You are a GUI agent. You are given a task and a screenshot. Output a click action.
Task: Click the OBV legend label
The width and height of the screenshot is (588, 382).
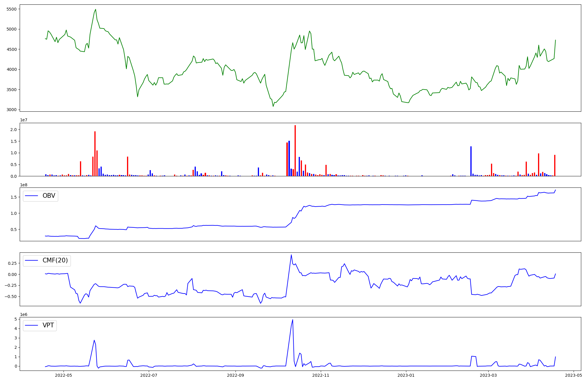(x=49, y=196)
